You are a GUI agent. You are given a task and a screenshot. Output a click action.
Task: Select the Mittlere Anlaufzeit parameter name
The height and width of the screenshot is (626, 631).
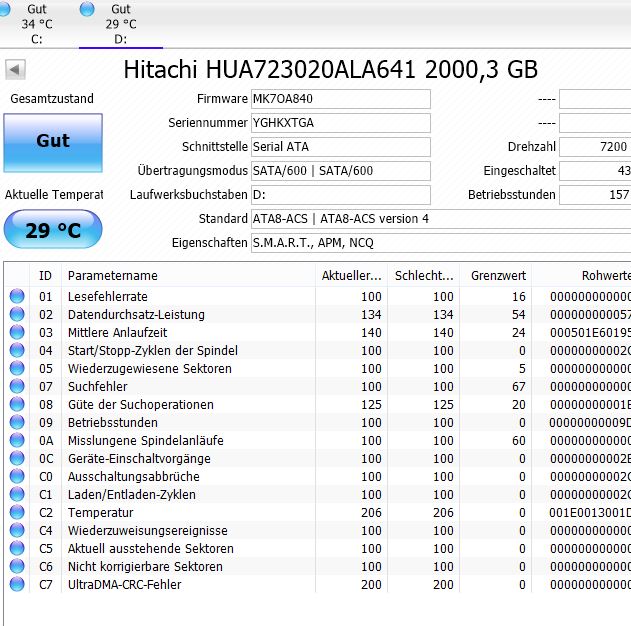(118, 333)
